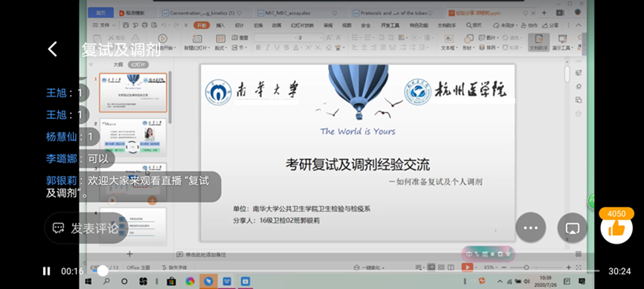Open the font name combo box
This screenshot has height=289, width=644.
(x=275, y=38)
